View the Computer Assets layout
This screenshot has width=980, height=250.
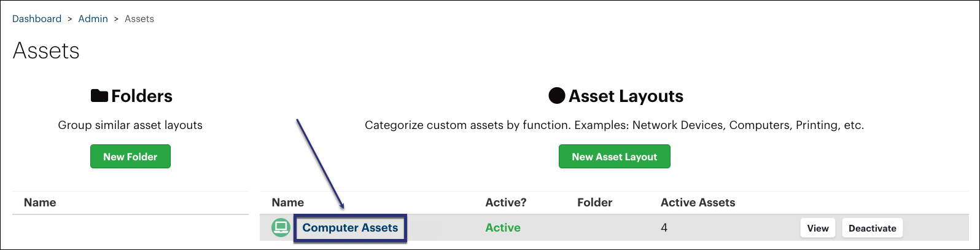pyautogui.click(x=818, y=228)
